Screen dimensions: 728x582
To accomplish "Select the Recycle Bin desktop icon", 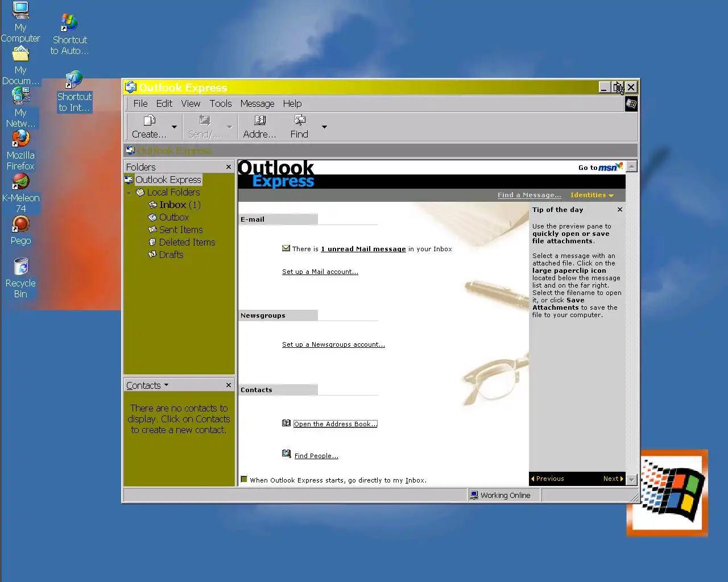I will tap(20, 278).
